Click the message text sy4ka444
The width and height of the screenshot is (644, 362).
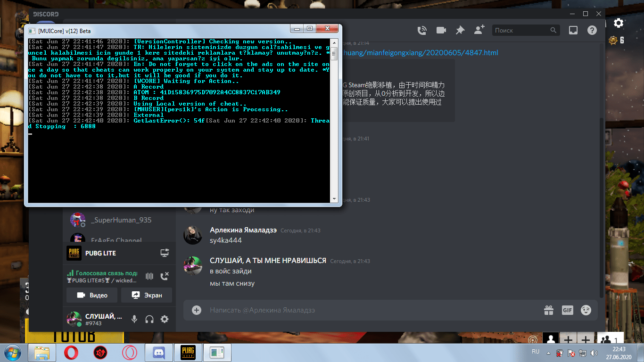(226, 240)
